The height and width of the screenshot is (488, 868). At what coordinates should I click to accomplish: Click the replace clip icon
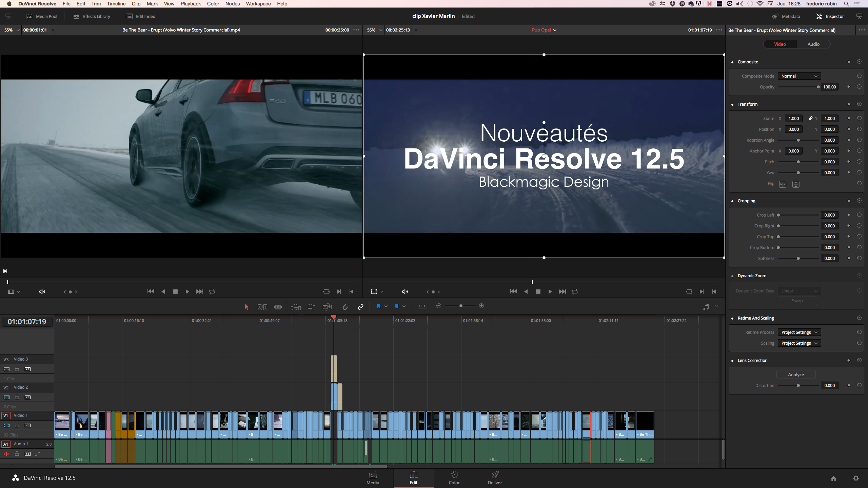pyautogui.click(x=327, y=307)
